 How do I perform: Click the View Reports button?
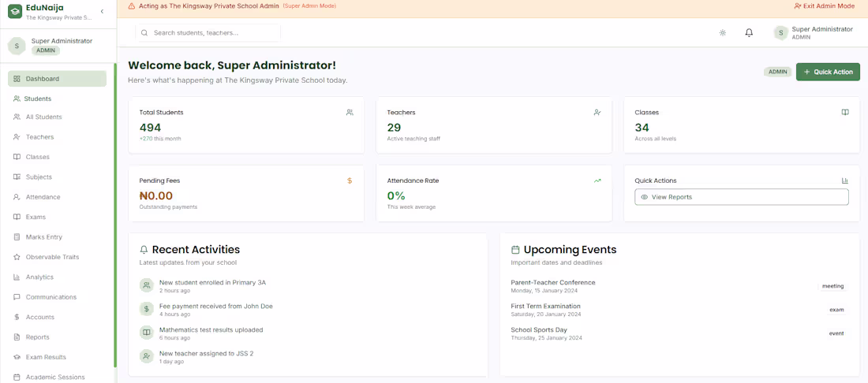coord(741,197)
